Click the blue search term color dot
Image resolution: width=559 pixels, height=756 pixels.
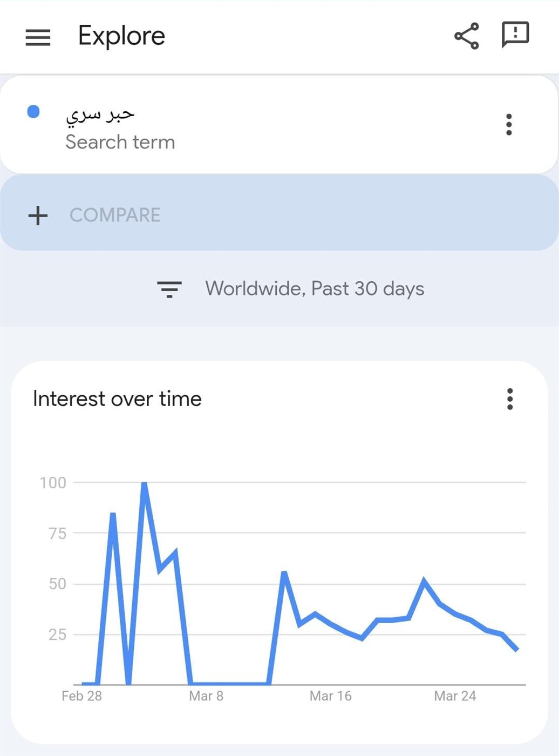(x=33, y=112)
